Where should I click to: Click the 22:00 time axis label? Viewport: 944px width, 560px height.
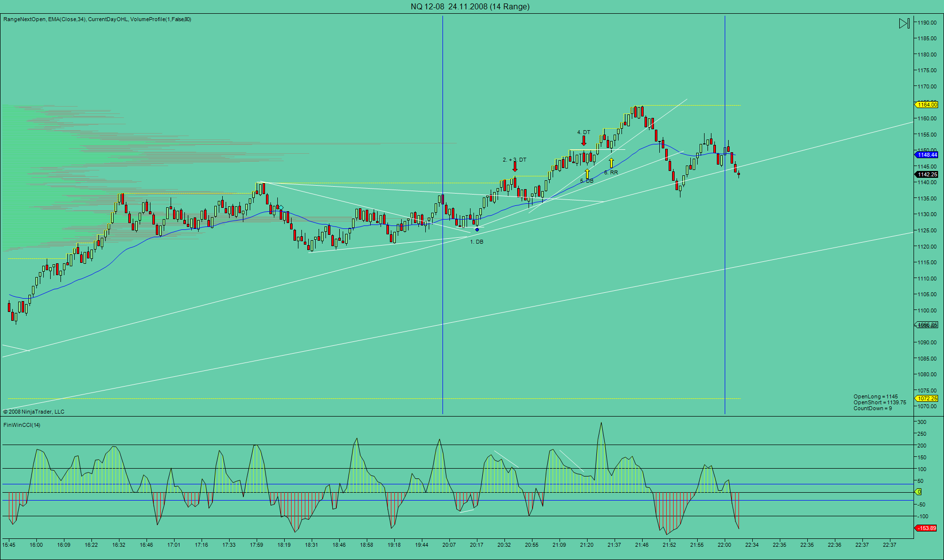724,545
